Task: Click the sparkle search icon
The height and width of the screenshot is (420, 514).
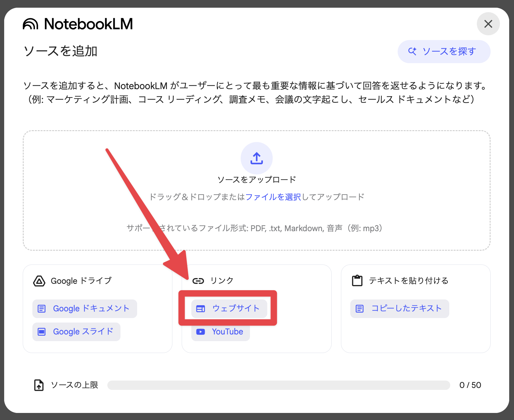Action: click(x=412, y=51)
